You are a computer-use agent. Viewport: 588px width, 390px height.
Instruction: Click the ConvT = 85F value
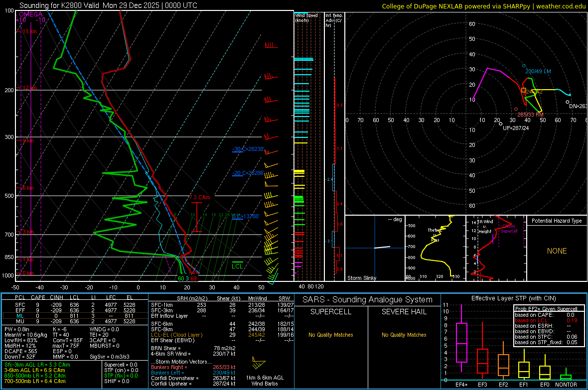[x=68, y=340]
